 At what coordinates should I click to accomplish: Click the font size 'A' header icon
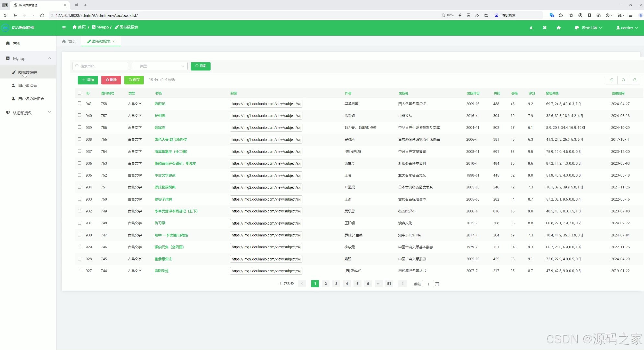point(531,28)
